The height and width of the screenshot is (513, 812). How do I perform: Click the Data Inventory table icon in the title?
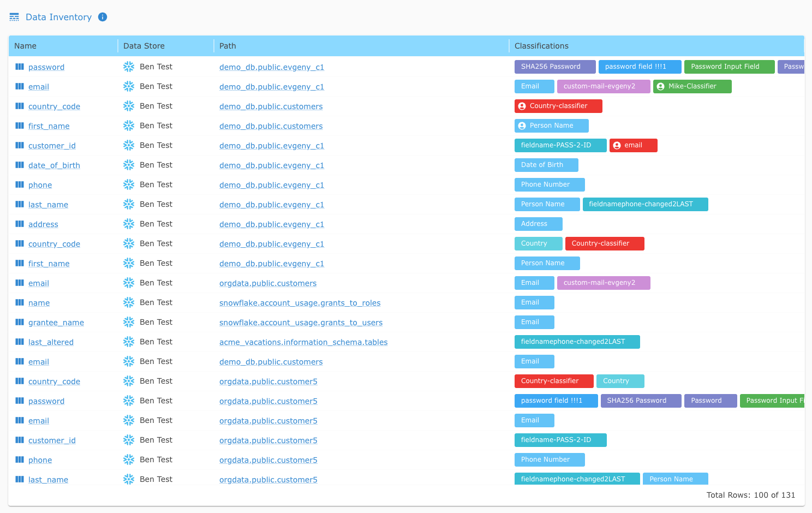point(14,17)
